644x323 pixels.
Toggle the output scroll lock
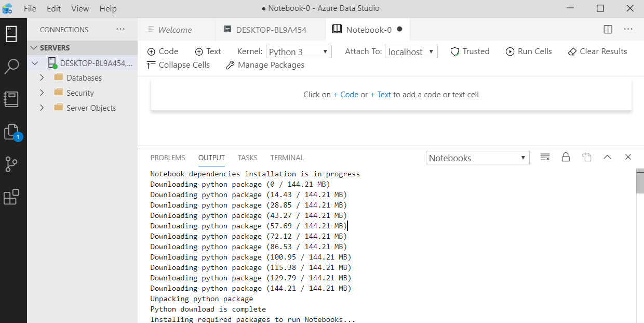pyautogui.click(x=566, y=157)
